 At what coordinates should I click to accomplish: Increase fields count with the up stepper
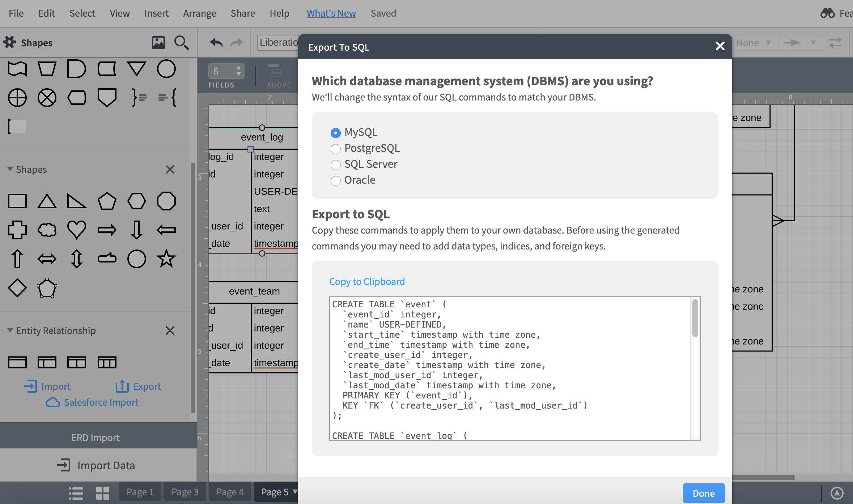(239, 68)
